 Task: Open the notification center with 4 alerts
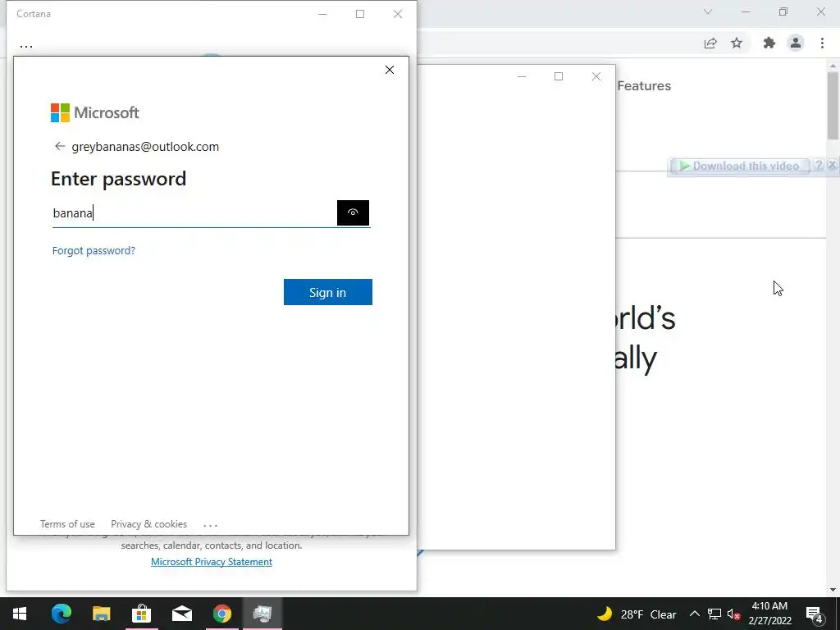[815, 614]
